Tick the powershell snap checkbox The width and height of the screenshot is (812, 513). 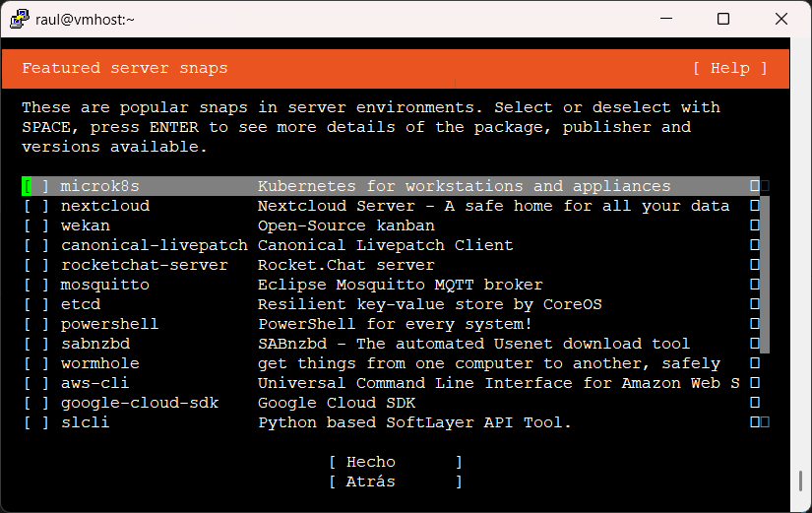(36, 324)
